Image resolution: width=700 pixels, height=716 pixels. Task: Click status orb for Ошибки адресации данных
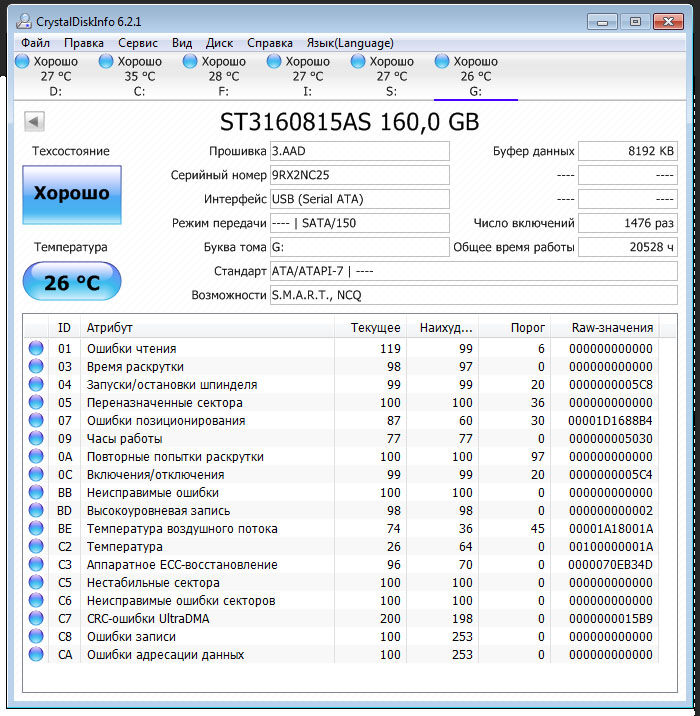pyautogui.click(x=36, y=654)
